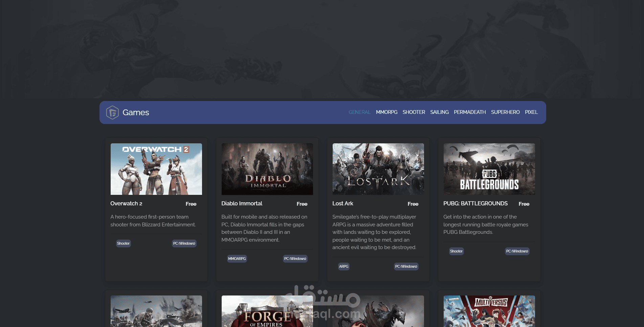Click the Lost Ark description paragraph
This screenshot has height=327, width=644.
coord(374,232)
